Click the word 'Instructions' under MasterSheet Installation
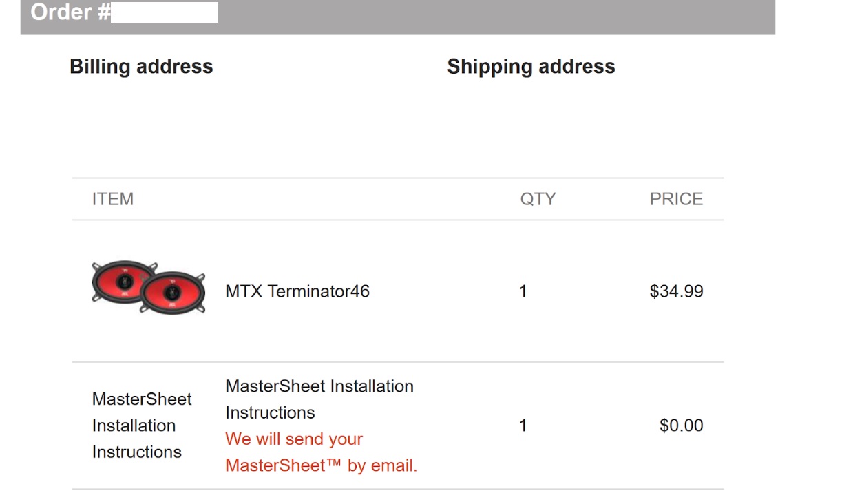Screen dimensions: 853x504 (270, 412)
